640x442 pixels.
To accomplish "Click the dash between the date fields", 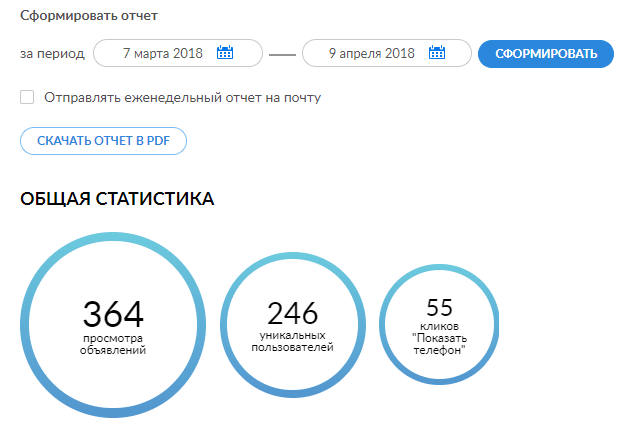I will point(283,54).
